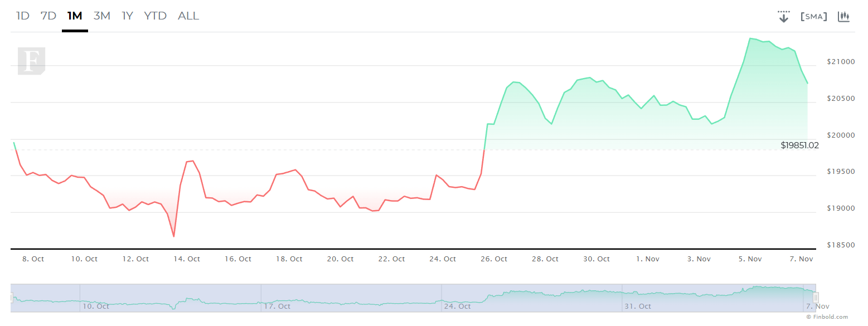Click the $19851.02 price label
This screenshot has height=326, width=868.
799,145
